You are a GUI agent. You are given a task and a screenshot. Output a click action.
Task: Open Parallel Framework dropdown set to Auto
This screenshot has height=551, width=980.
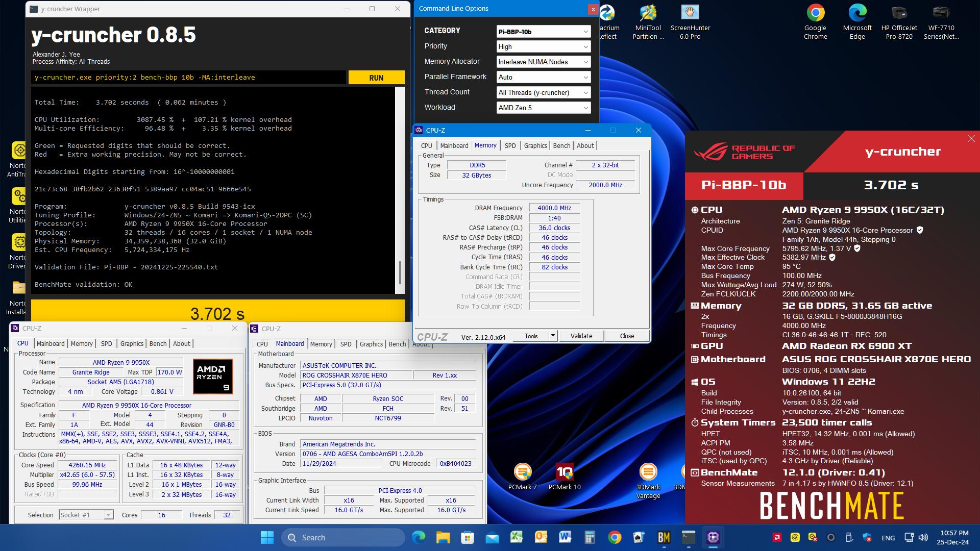(543, 78)
